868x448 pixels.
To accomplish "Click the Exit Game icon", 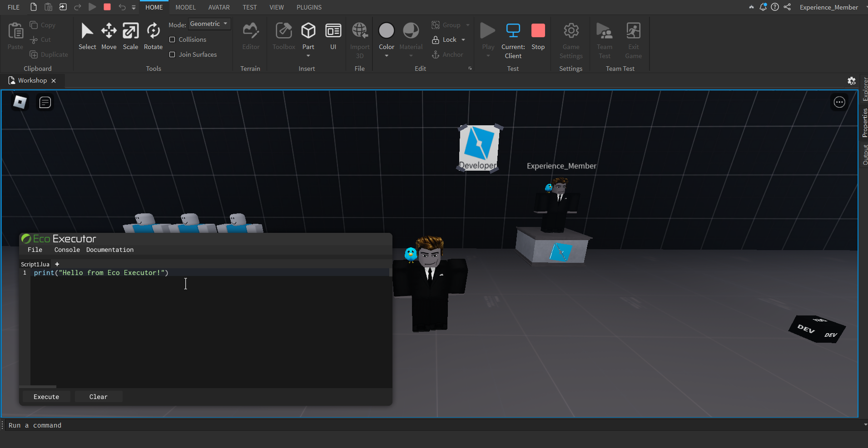I will 634,31.
